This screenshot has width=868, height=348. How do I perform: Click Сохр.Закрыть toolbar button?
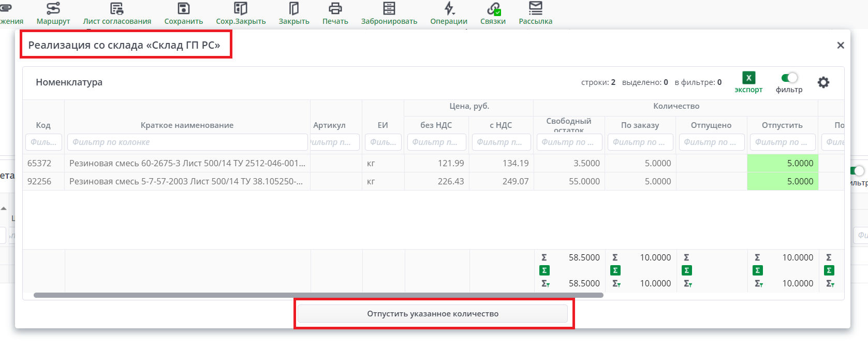[241, 9]
